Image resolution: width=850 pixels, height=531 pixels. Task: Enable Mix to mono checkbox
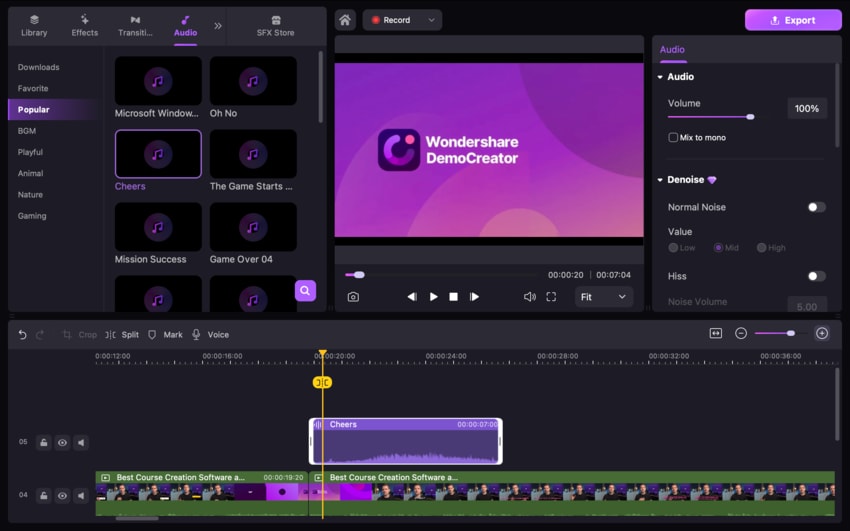click(673, 137)
